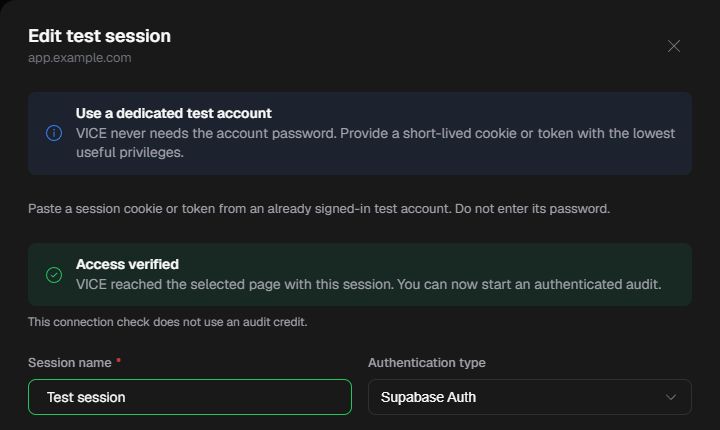Click the Access verified heading
Image resolution: width=720 pixels, height=430 pixels.
click(x=127, y=264)
